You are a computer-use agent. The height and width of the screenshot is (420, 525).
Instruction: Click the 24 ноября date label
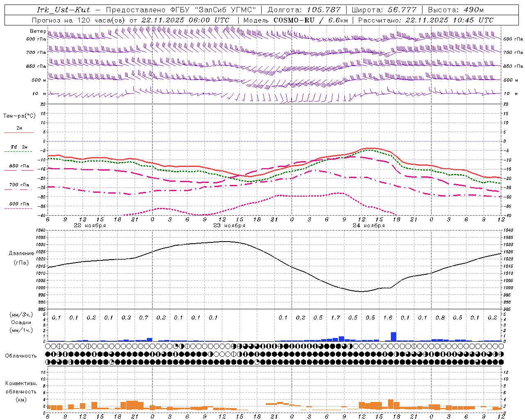(x=369, y=226)
